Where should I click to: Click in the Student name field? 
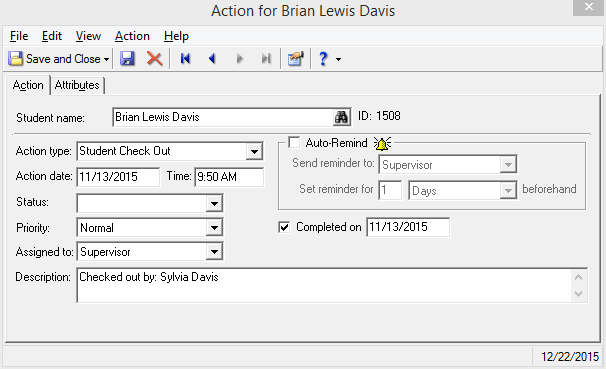tap(223, 117)
